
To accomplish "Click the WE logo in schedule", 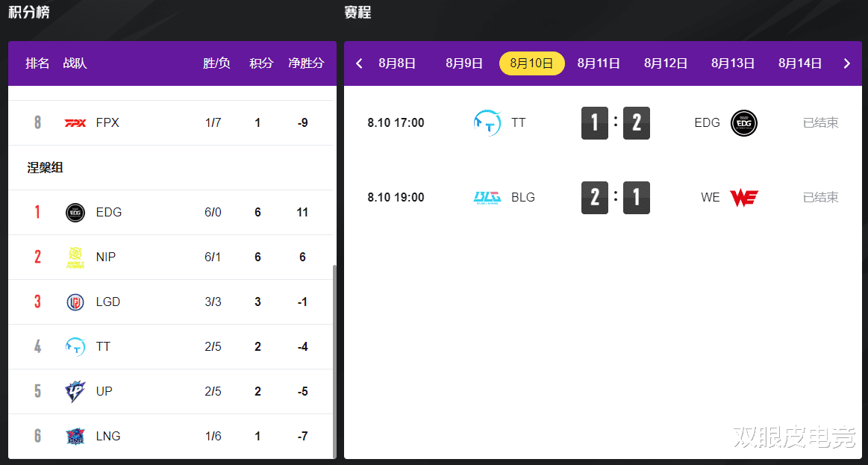I will 743,198.
